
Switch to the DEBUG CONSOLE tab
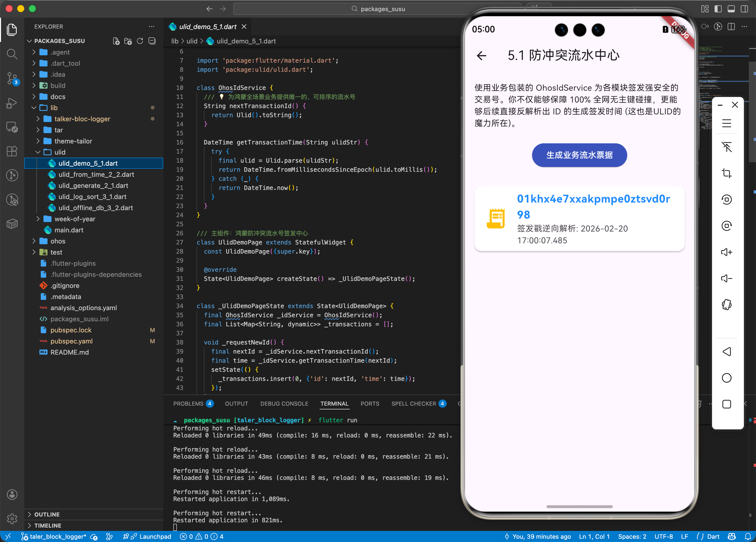pos(284,404)
